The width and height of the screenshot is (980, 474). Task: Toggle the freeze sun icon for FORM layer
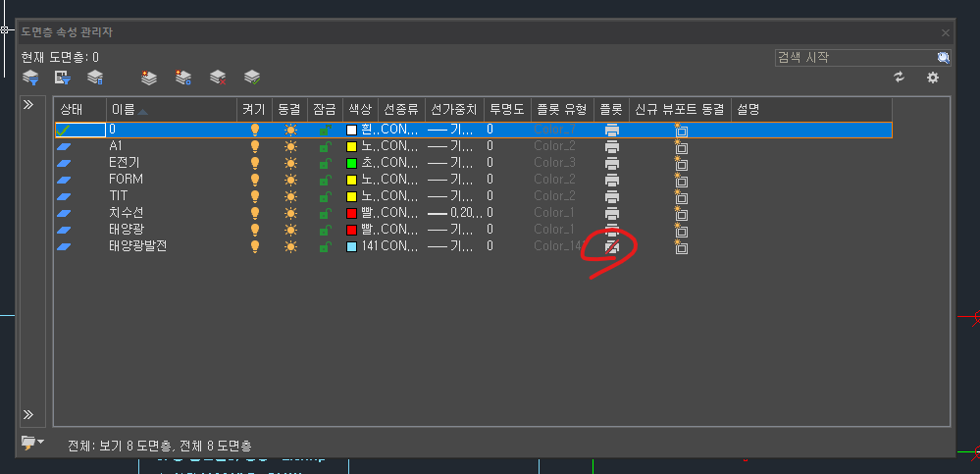(x=290, y=180)
